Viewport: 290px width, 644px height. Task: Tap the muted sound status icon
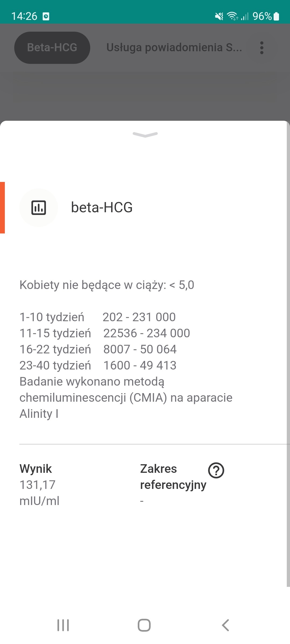pos(219,16)
